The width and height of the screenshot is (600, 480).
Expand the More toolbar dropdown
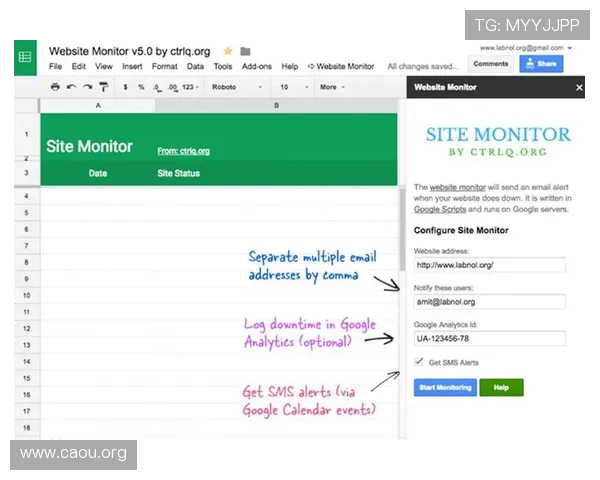coord(332,87)
